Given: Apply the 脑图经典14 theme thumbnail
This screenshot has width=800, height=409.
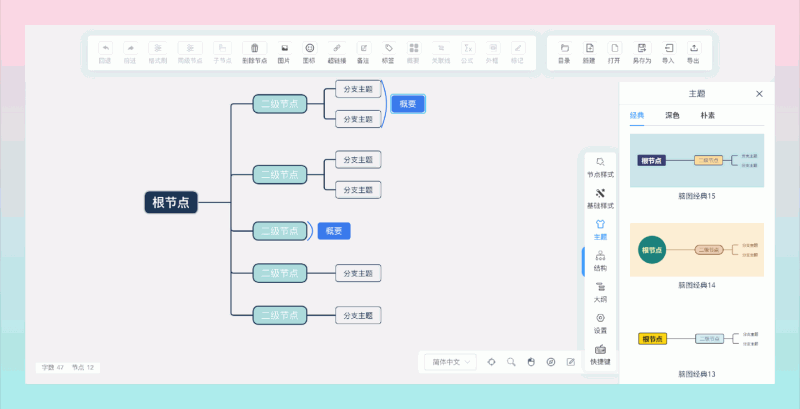Looking at the screenshot, I should pyautogui.click(x=697, y=250).
